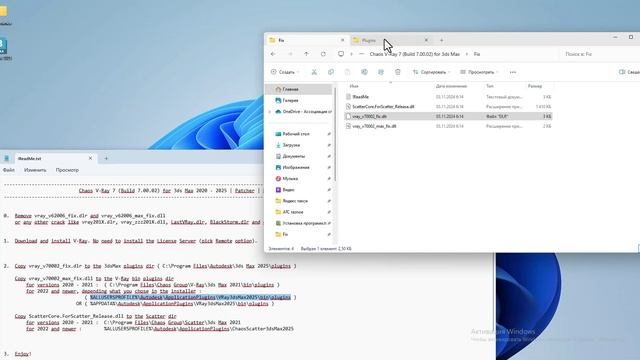Show collapsed path with address bar ellipsis
Viewport: 640px width, 360px height.
click(362, 54)
